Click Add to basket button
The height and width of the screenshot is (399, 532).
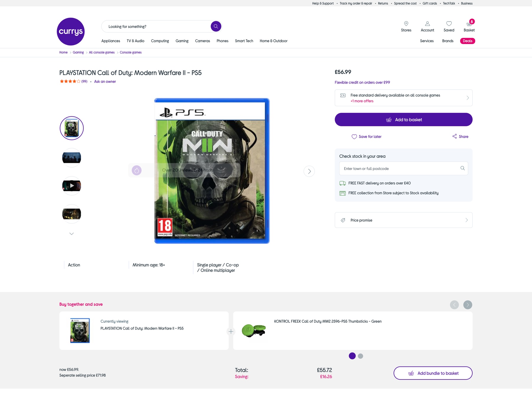coord(403,119)
